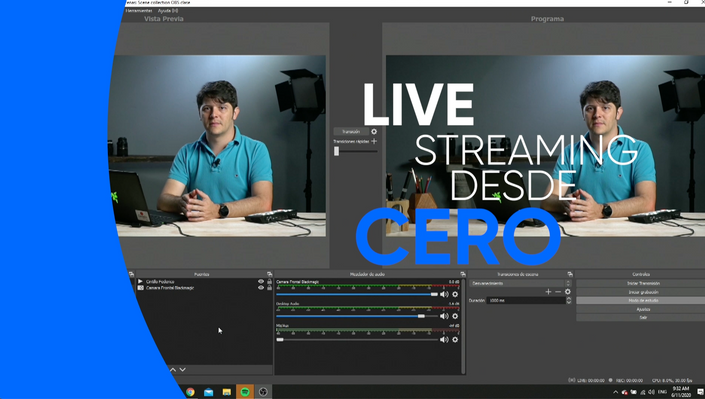Open the Mic/Aux gear settings
Image resolution: width=705 pixels, height=399 pixels.
tap(455, 340)
